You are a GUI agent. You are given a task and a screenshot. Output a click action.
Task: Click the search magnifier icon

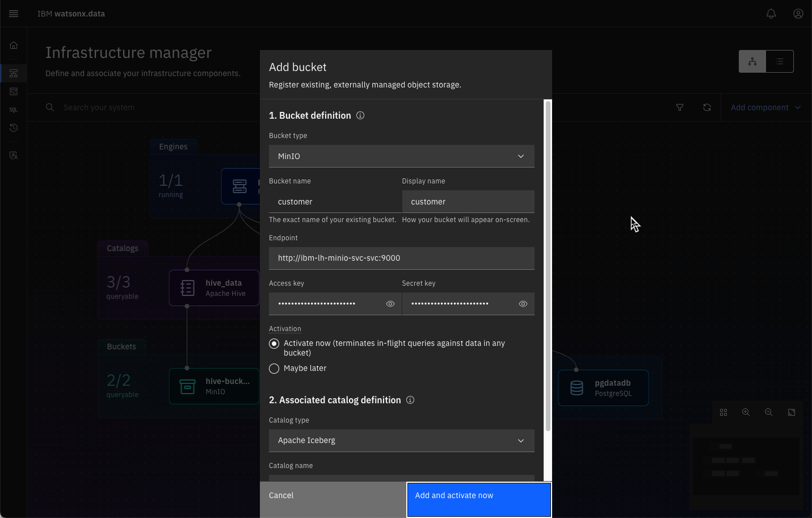tap(50, 107)
